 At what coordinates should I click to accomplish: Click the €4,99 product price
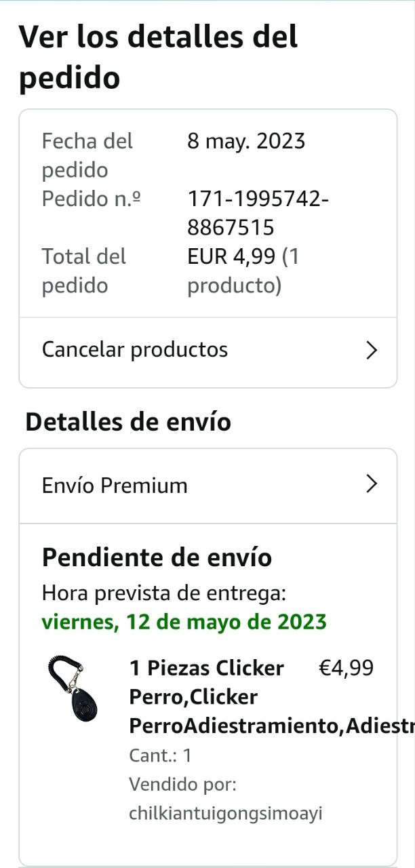346,668
